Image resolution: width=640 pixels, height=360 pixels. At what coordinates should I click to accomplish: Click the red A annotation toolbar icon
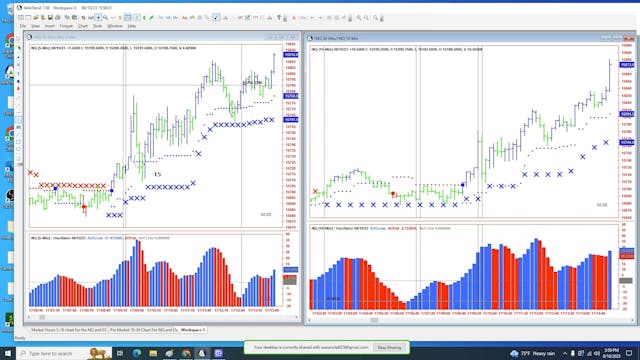tap(294, 18)
